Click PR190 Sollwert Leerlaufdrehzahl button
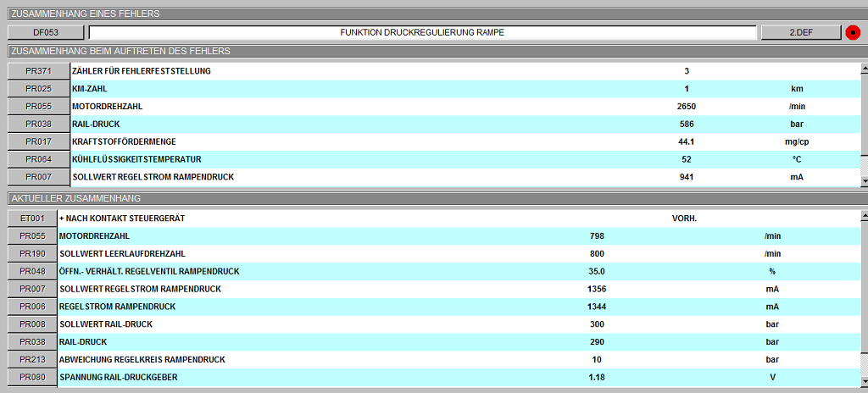The height and width of the screenshot is (393, 868). [32, 254]
